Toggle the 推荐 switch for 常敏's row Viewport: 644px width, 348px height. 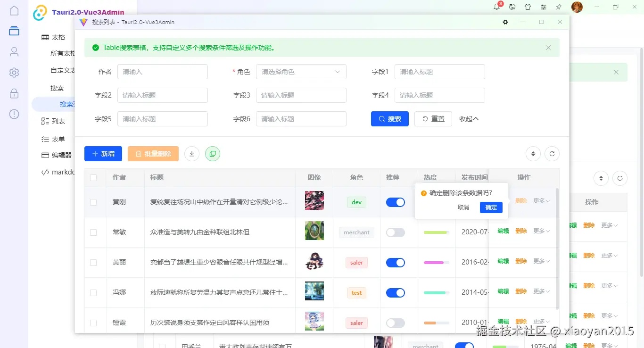(395, 232)
